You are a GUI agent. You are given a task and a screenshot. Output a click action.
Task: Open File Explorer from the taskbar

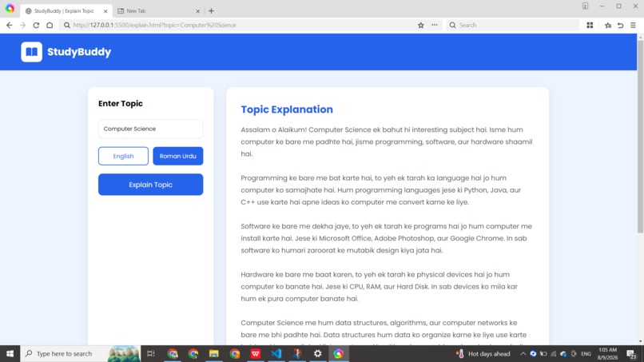213,353
